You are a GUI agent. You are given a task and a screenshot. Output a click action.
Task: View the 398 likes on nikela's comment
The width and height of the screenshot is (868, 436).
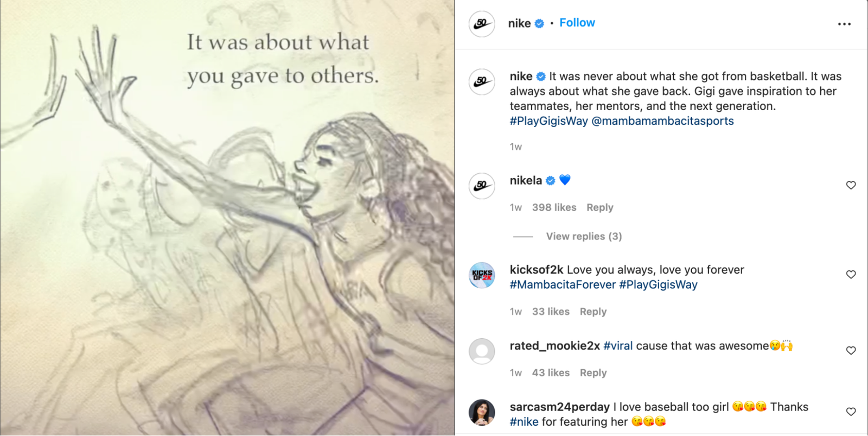click(554, 207)
